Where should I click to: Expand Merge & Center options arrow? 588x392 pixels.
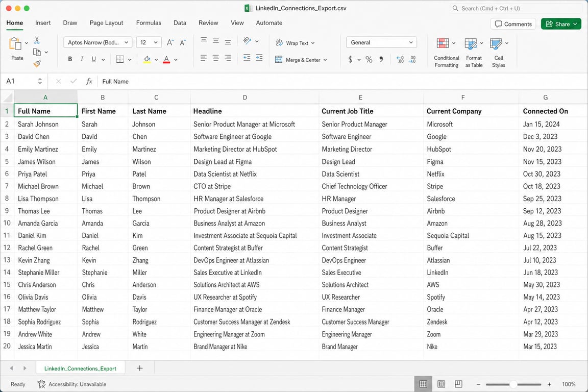point(325,60)
